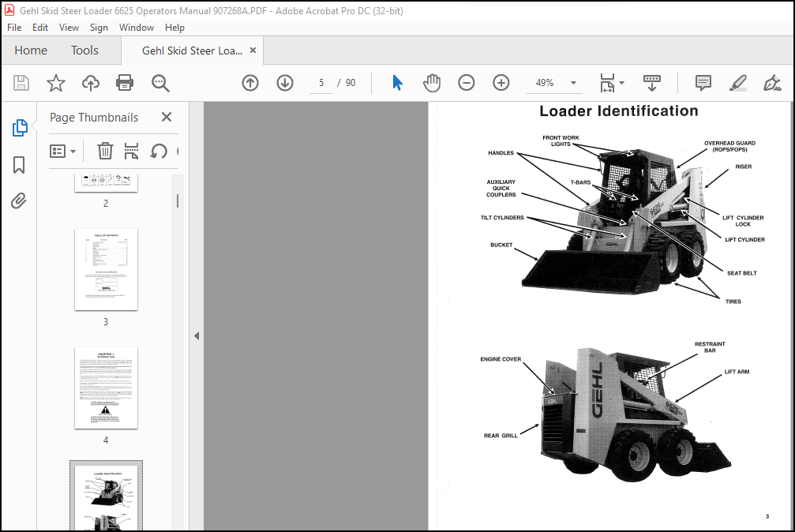Screen dimensions: 795x532
Task: Open the Fill & Sign pen tool
Action: (772, 83)
